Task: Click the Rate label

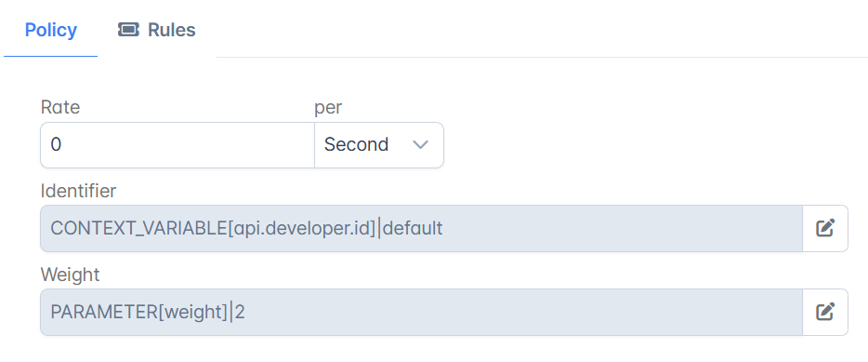Action: 60,108
